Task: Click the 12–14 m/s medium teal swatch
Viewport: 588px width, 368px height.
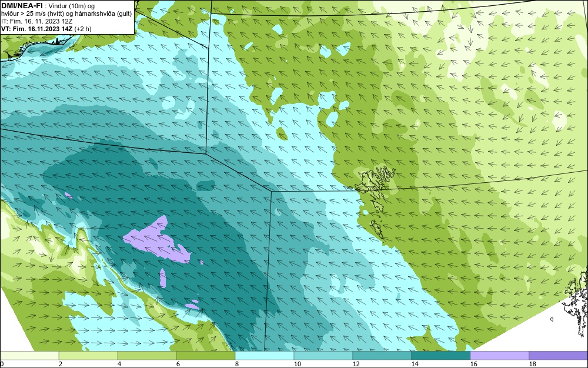Action: click(x=382, y=356)
